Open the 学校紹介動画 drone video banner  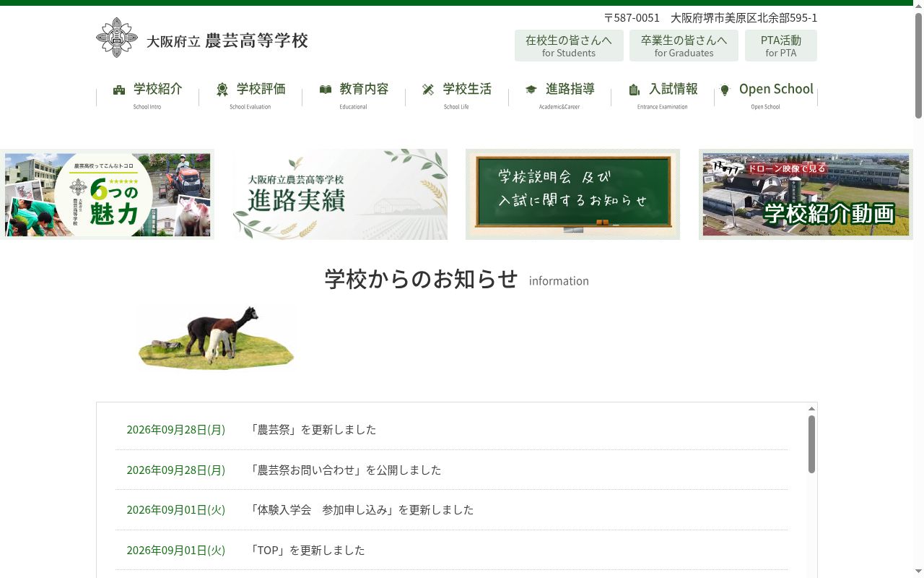[806, 194]
